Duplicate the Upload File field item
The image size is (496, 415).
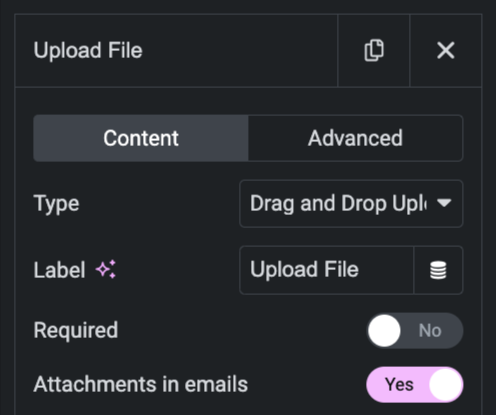tap(374, 50)
